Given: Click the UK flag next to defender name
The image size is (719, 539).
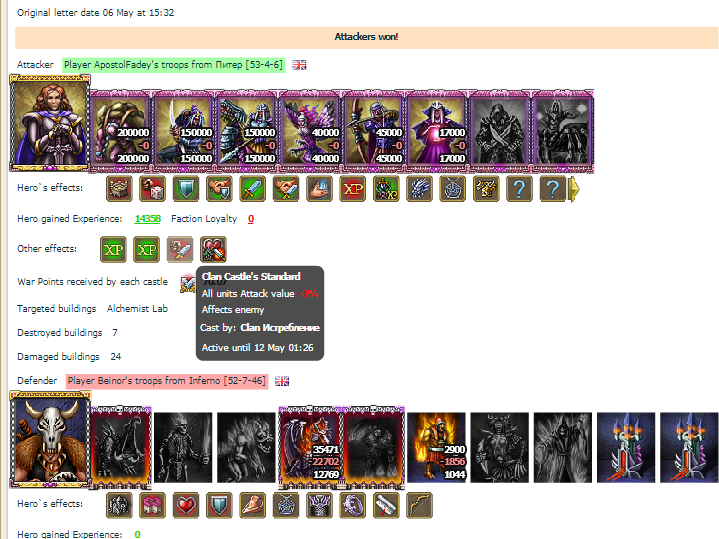Looking at the screenshot, I should [x=282, y=381].
